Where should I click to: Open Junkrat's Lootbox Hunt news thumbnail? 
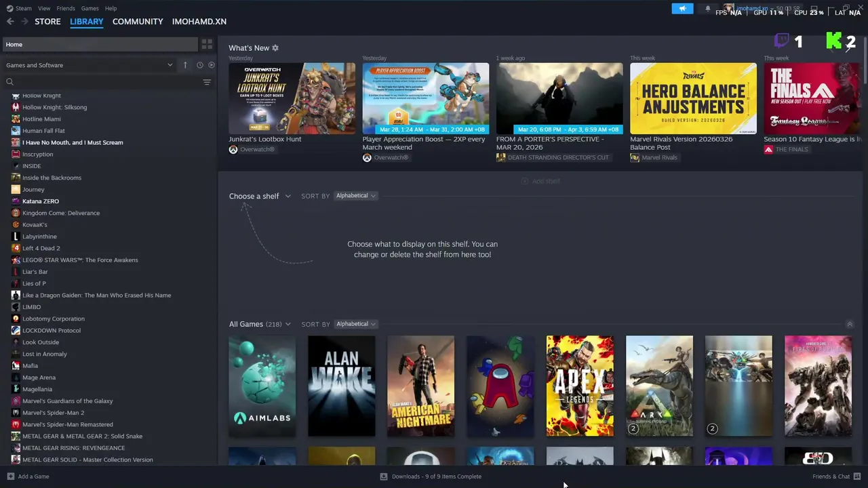coord(292,98)
